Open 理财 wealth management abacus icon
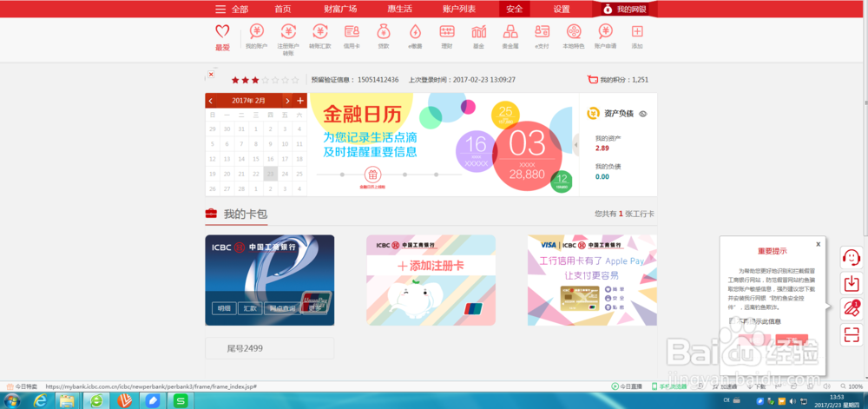The image size is (868, 409). (447, 31)
